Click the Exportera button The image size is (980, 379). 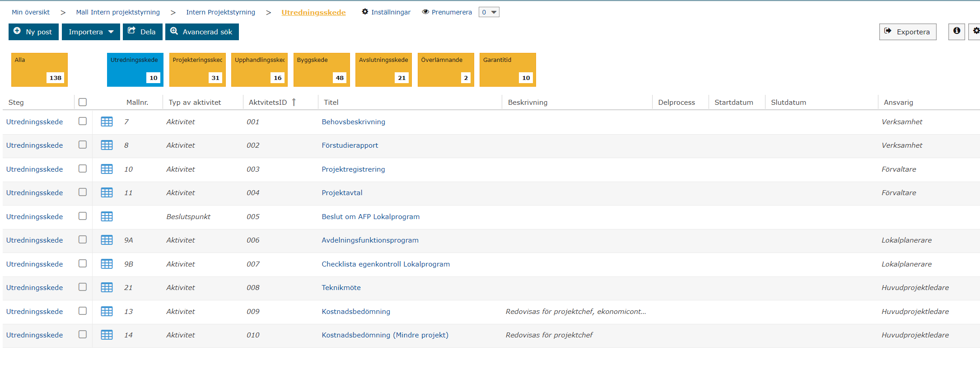(907, 32)
